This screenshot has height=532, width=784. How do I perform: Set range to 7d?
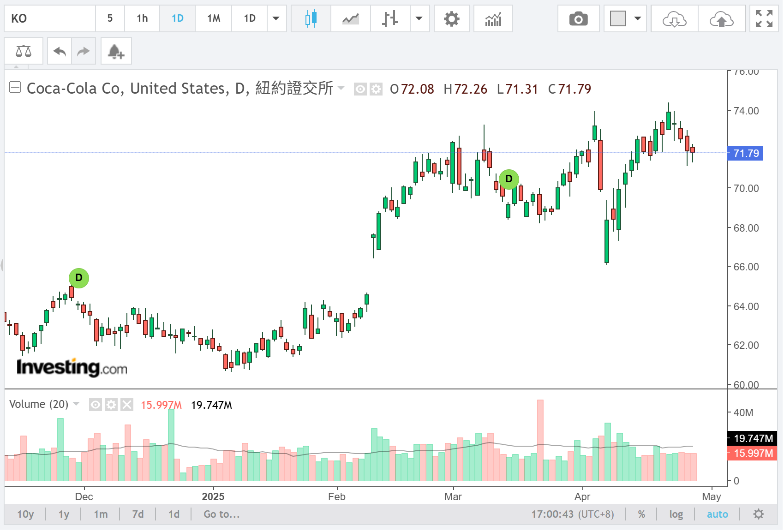point(138,514)
